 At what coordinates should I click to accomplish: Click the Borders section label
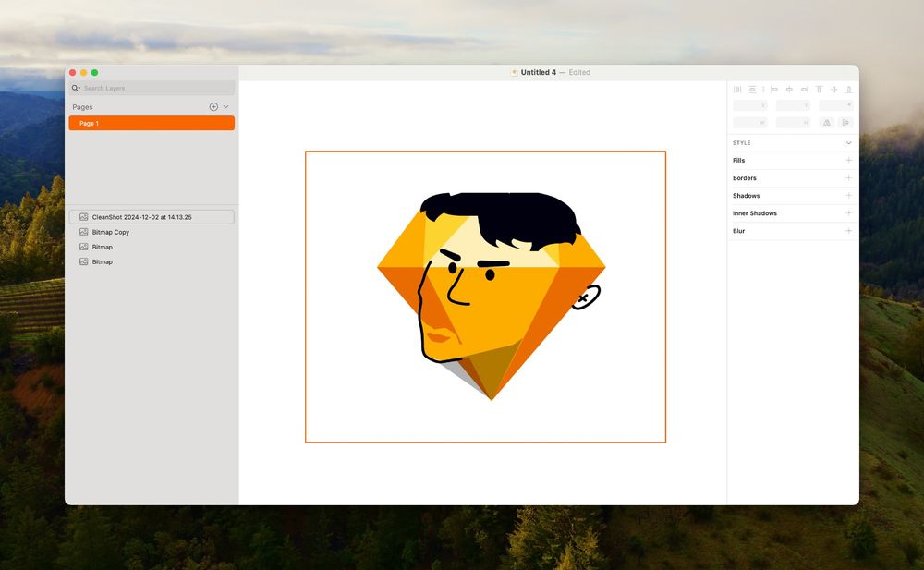tap(744, 178)
